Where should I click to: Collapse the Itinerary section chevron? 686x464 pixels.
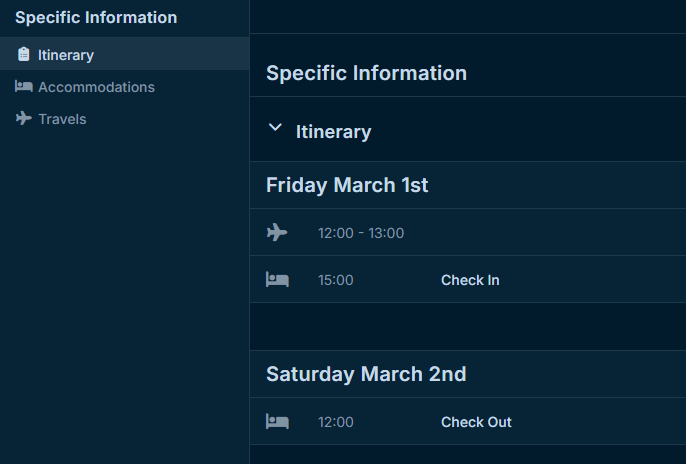275,127
